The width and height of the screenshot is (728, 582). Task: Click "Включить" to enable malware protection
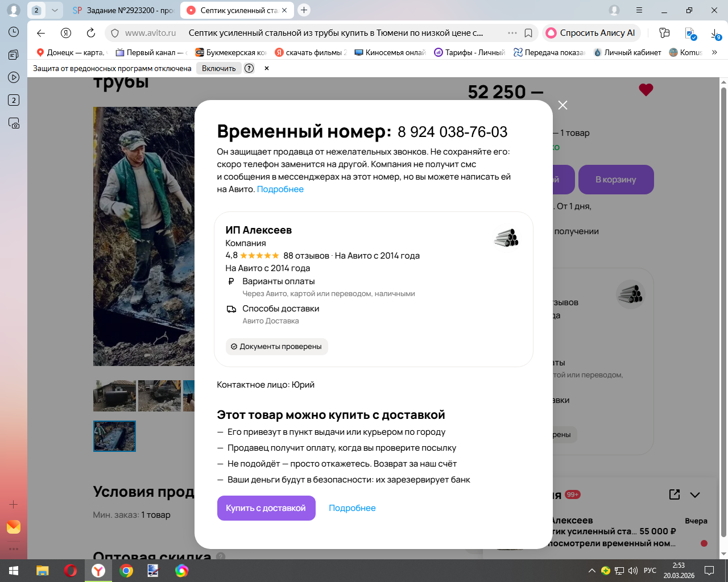point(218,68)
